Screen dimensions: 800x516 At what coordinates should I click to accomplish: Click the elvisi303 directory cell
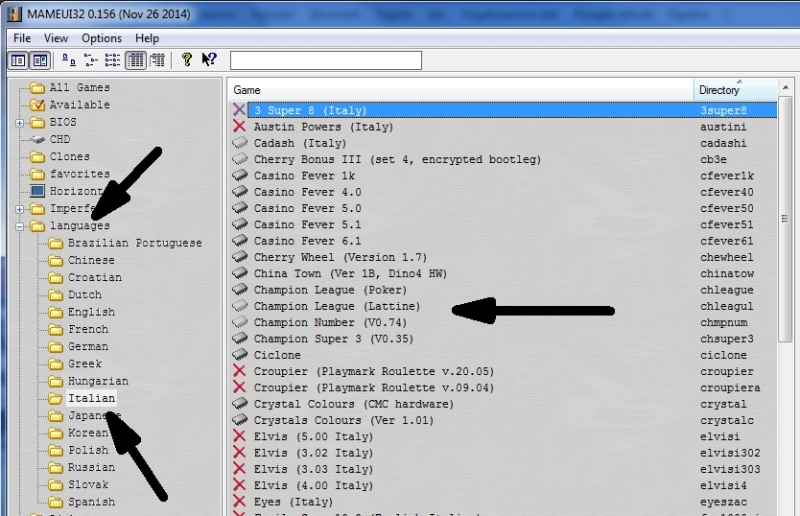pyautogui.click(x=730, y=469)
